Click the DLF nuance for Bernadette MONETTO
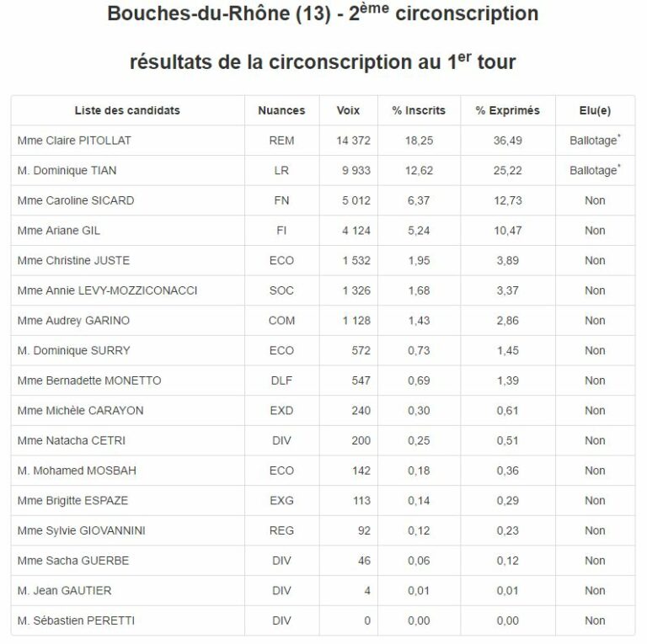This screenshot has width=647, height=644. (x=281, y=381)
